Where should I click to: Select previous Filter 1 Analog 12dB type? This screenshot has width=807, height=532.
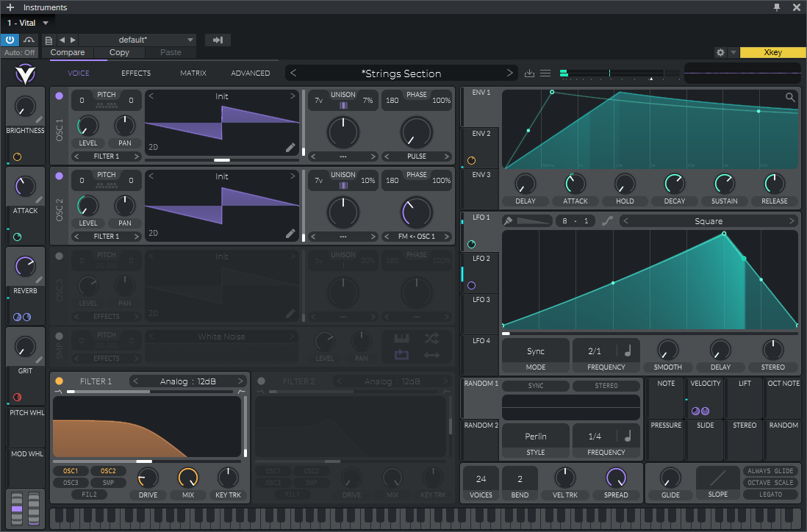point(136,381)
